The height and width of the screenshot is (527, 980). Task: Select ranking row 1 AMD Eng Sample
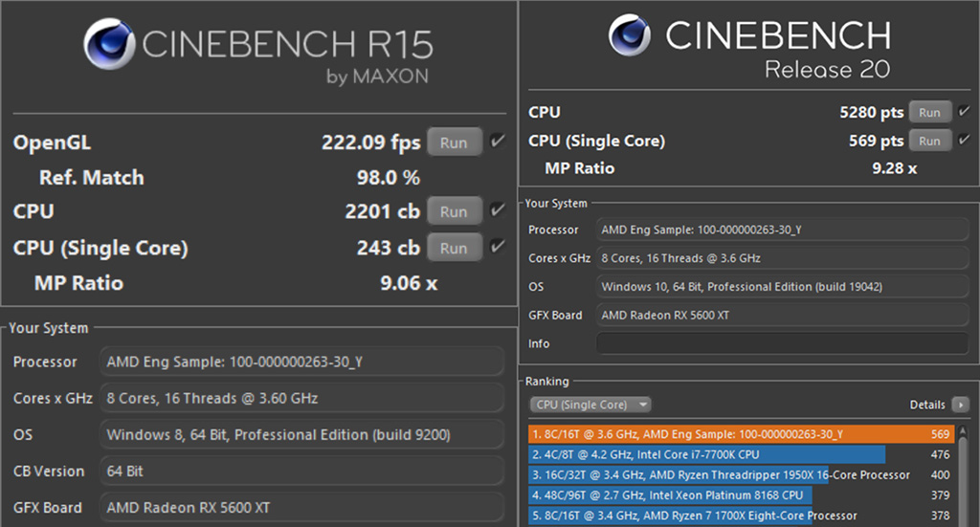[x=741, y=434]
